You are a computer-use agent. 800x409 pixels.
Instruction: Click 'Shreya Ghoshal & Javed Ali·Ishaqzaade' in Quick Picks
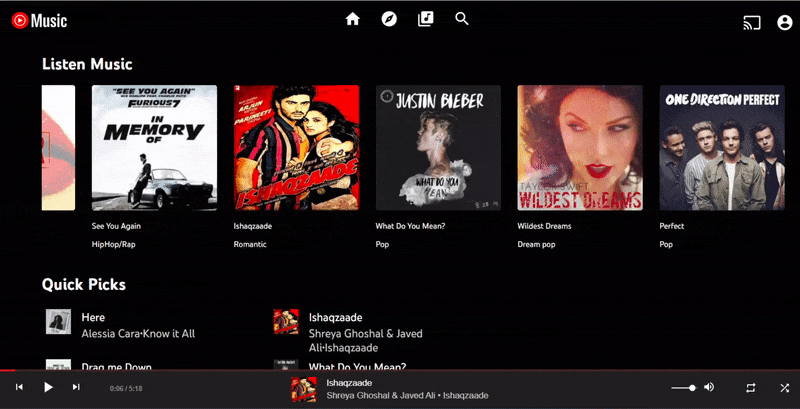[366, 341]
